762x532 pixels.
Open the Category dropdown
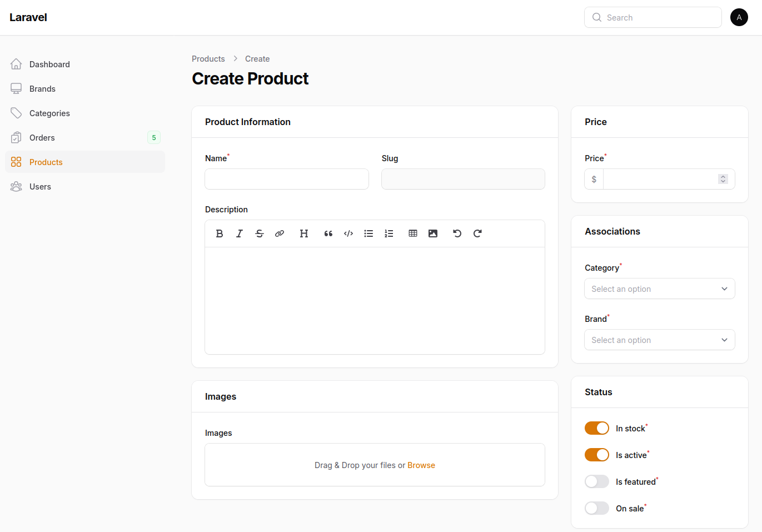point(659,289)
